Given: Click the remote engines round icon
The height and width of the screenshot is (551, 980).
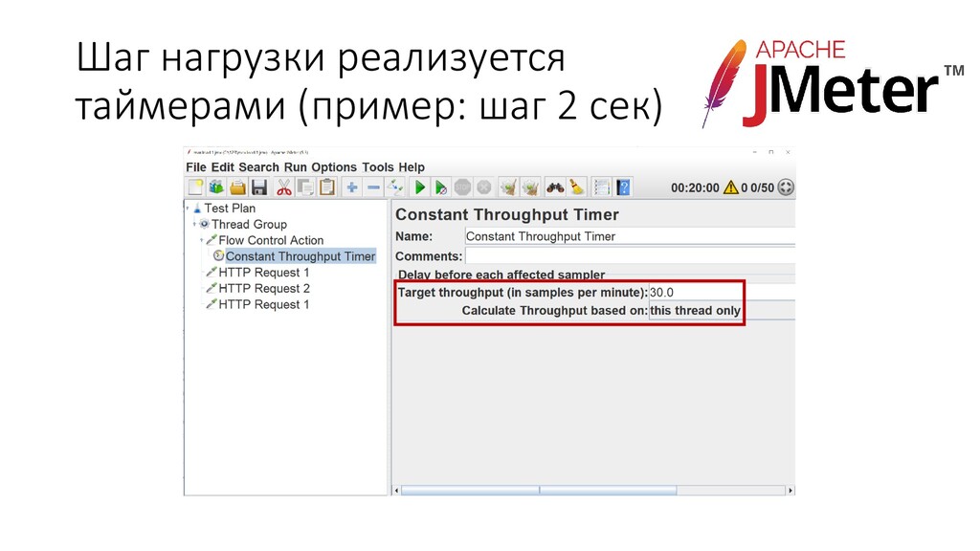Looking at the screenshot, I should click(x=786, y=187).
